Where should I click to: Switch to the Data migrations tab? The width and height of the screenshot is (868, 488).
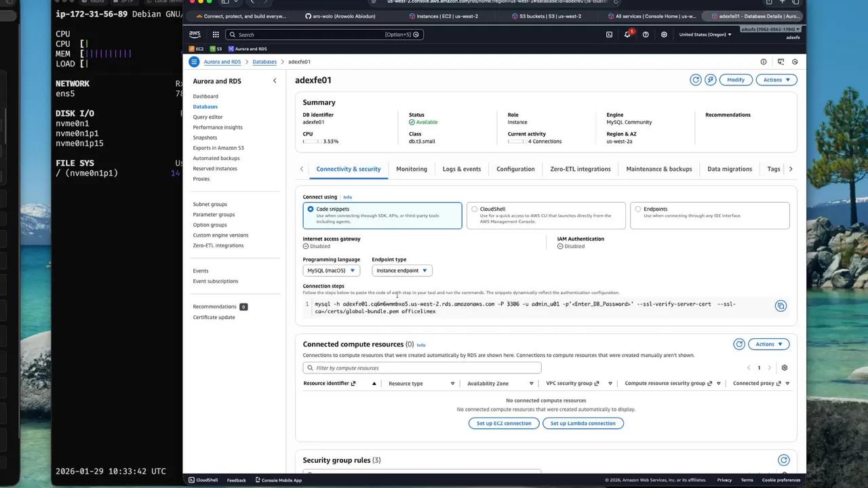point(730,169)
